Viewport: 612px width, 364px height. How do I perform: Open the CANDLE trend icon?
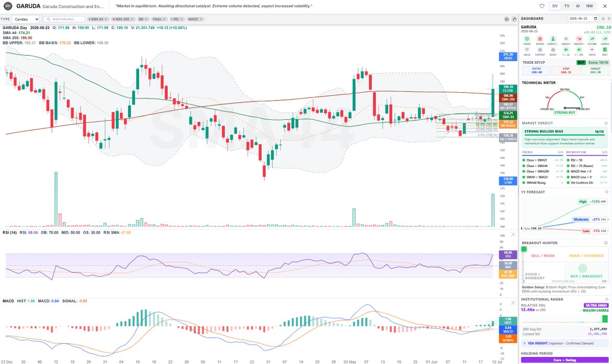click(x=605, y=39)
